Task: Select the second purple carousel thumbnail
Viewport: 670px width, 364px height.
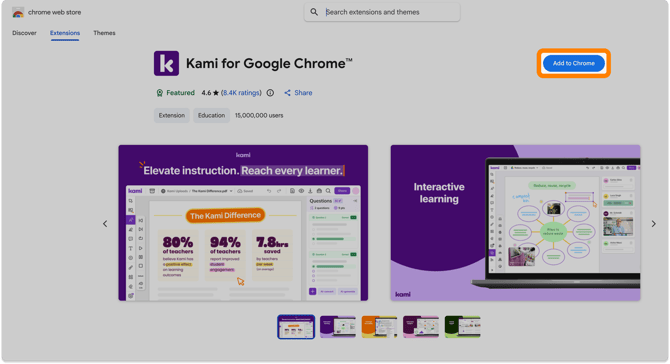Action: (x=338, y=327)
